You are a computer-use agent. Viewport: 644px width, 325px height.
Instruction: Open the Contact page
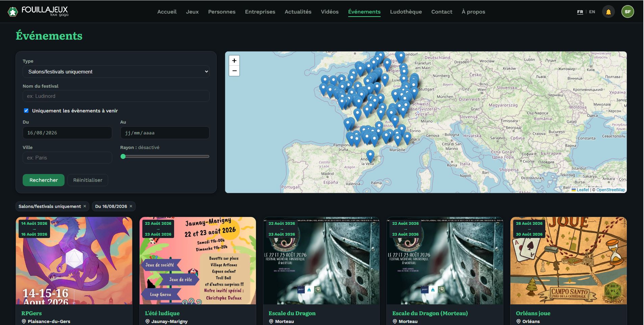[x=442, y=12]
